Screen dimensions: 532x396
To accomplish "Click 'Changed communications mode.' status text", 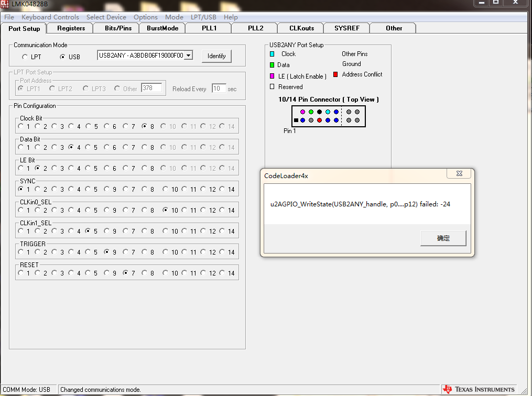I will [101, 390].
